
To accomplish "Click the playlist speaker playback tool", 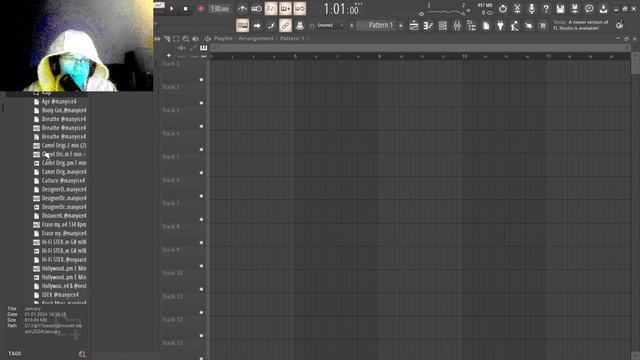I will pyautogui.click(x=196, y=39).
